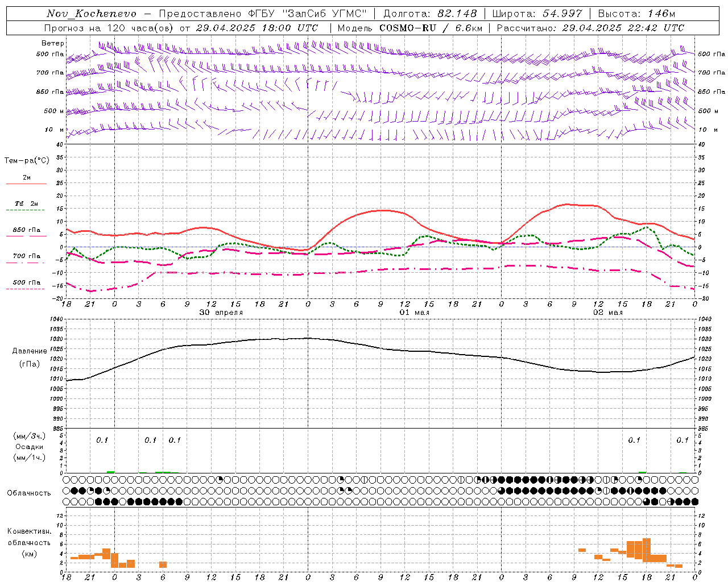This screenshot has height=582, width=728.
Task: Select the forecast start time 29.04.2025 18:00 UTC
Action: coord(257,28)
